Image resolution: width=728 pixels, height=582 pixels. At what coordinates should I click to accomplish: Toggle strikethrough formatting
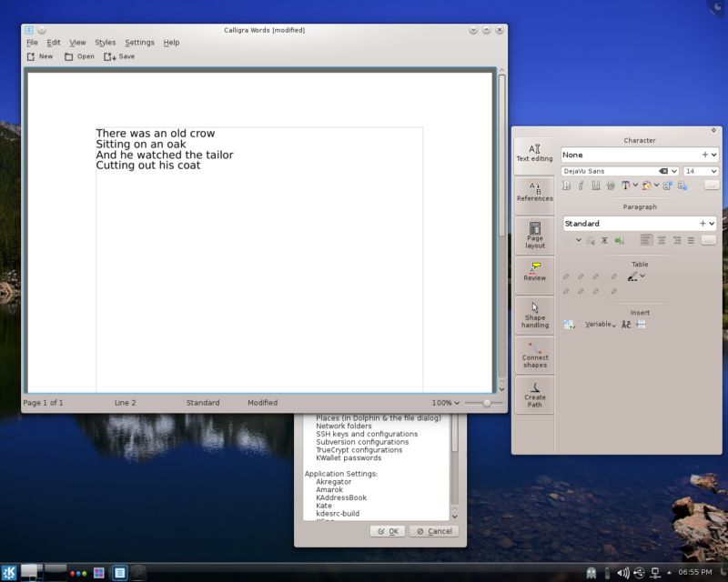click(x=611, y=186)
